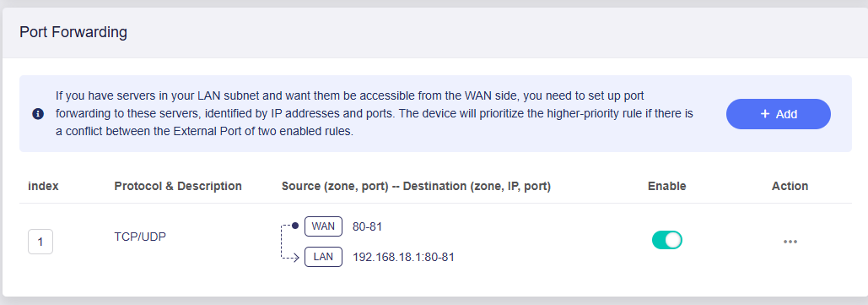Click the port forwarding help description text
868x305 pixels.
[375, 114]
